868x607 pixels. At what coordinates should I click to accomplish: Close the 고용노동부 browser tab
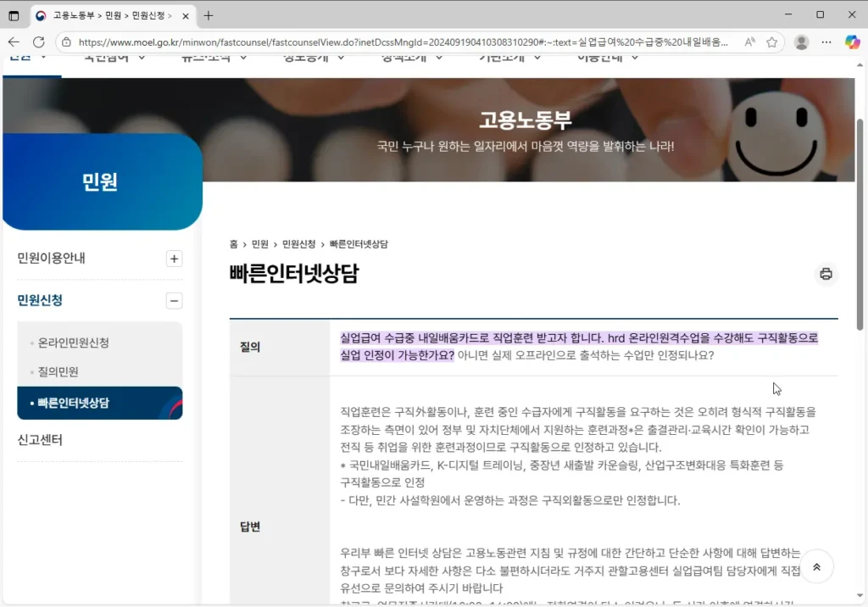[186, 16]
